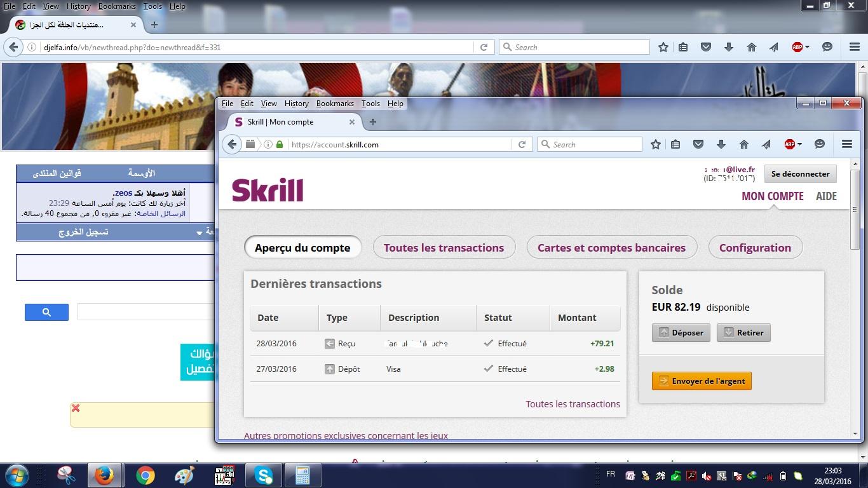This screenshot has height=488, width=868.
Task: Open Skype from taskbar
Action: coord(264,475)
